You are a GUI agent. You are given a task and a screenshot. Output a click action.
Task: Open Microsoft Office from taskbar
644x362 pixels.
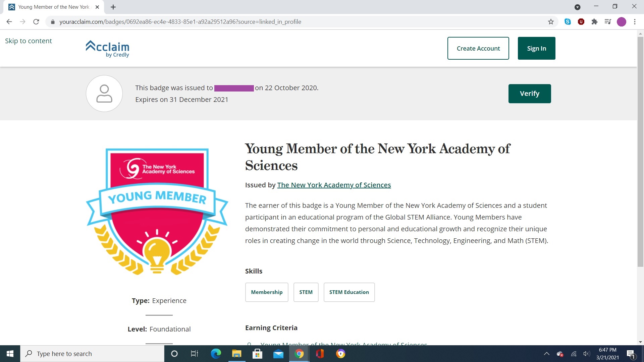[x=320, y=354]
